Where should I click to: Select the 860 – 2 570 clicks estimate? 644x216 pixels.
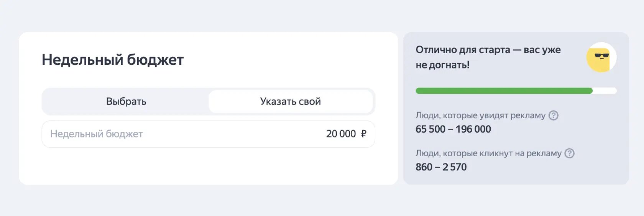point(441,167)
